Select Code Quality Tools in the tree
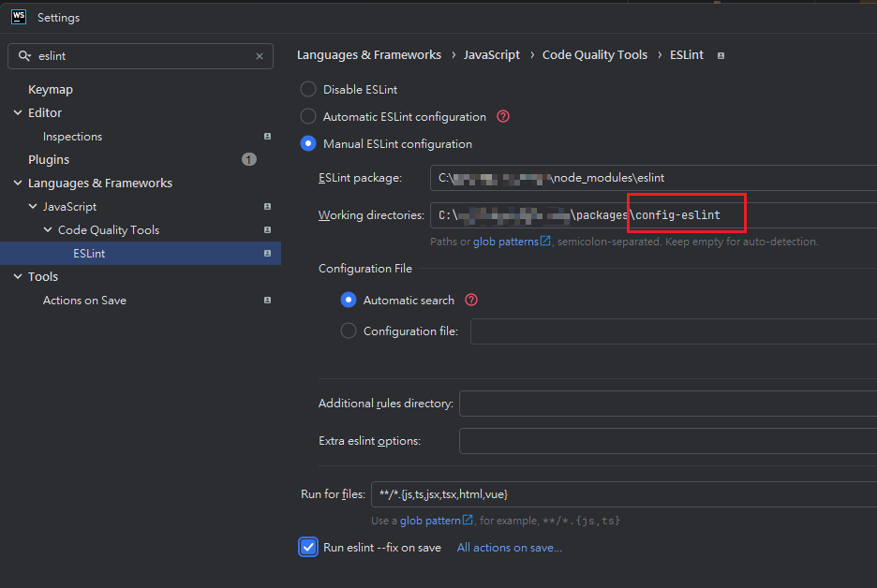 pos(109,230)
